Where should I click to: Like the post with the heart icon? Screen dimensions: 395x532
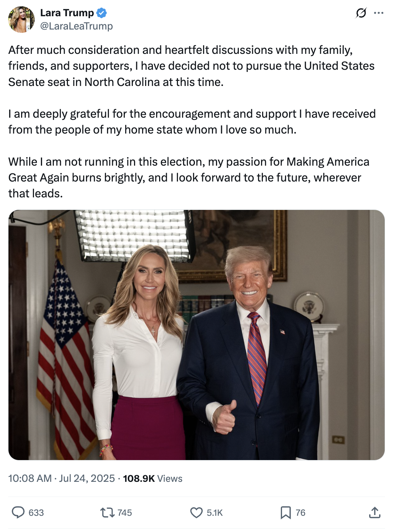tap(196, 512)
